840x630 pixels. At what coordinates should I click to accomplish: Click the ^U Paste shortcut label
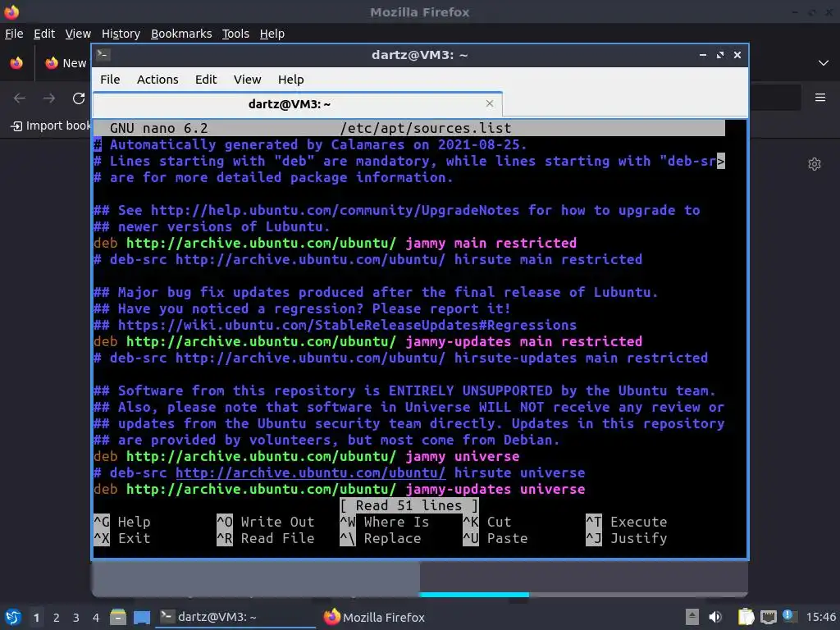[495, 539]
